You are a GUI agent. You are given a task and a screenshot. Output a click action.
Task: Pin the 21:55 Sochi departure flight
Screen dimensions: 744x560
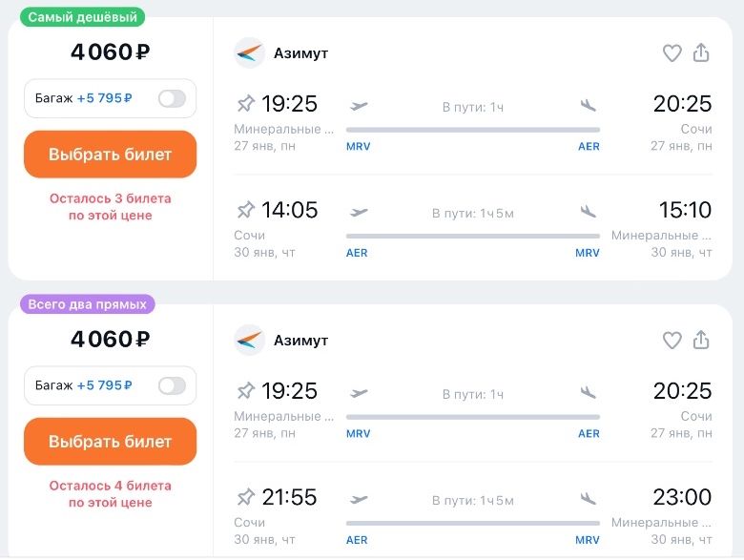pyautogui.click(x=246, y=497)
